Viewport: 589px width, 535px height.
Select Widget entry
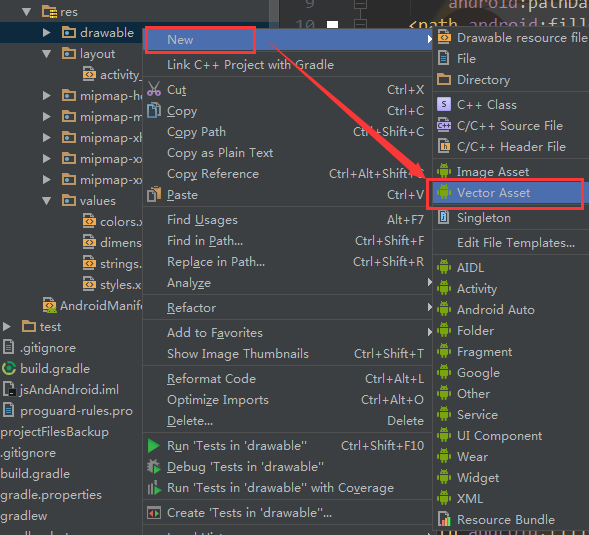pos(511,478)
